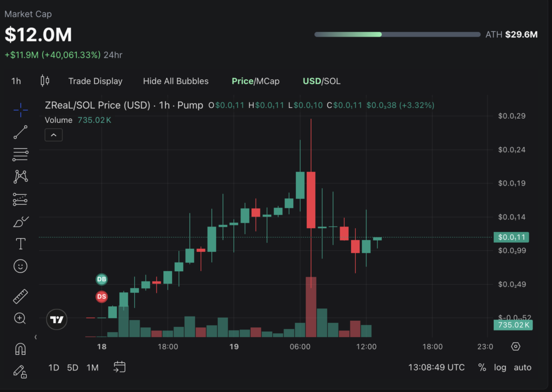552x392 pixels.
Task: Open the candlestick chart type menu
Action: 45,81
